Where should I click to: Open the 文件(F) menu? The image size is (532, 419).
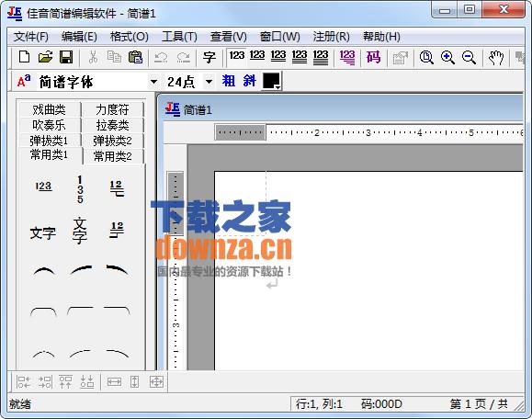click(31, 37)
